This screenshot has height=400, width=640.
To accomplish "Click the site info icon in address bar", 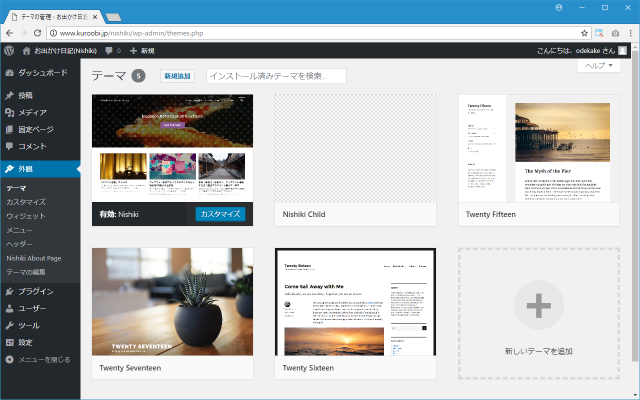I will 53,33.
